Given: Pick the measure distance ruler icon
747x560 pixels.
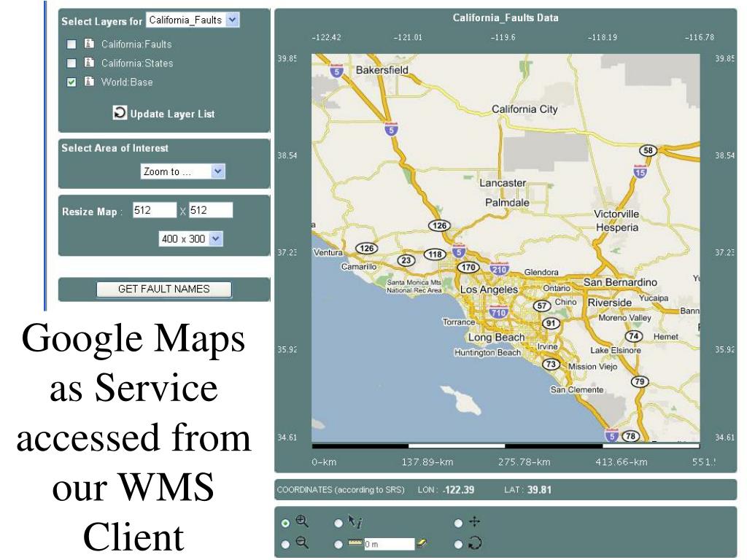Looking at the screenshot, I should (355, 542).
